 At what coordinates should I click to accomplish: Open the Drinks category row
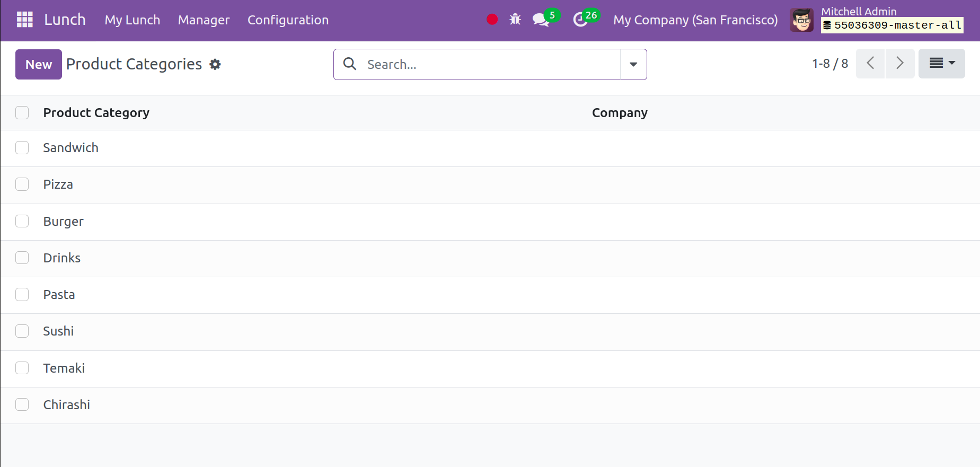[490, 258]
